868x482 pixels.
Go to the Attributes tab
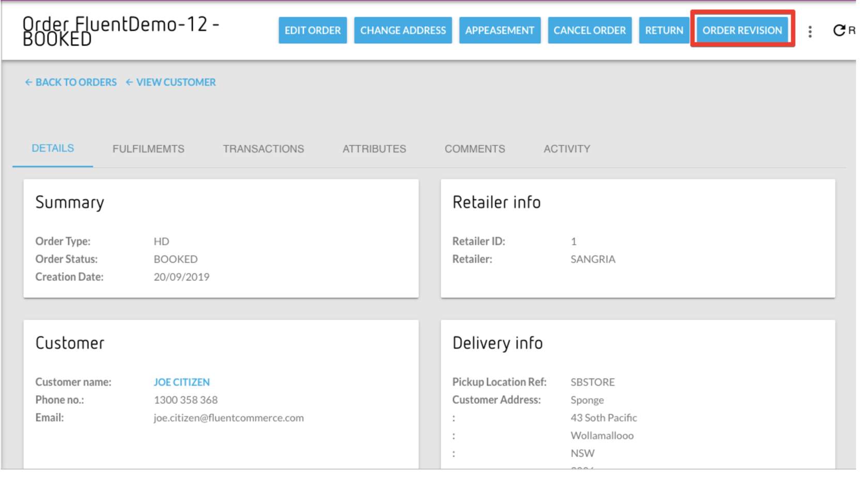(x=374, y=149)
